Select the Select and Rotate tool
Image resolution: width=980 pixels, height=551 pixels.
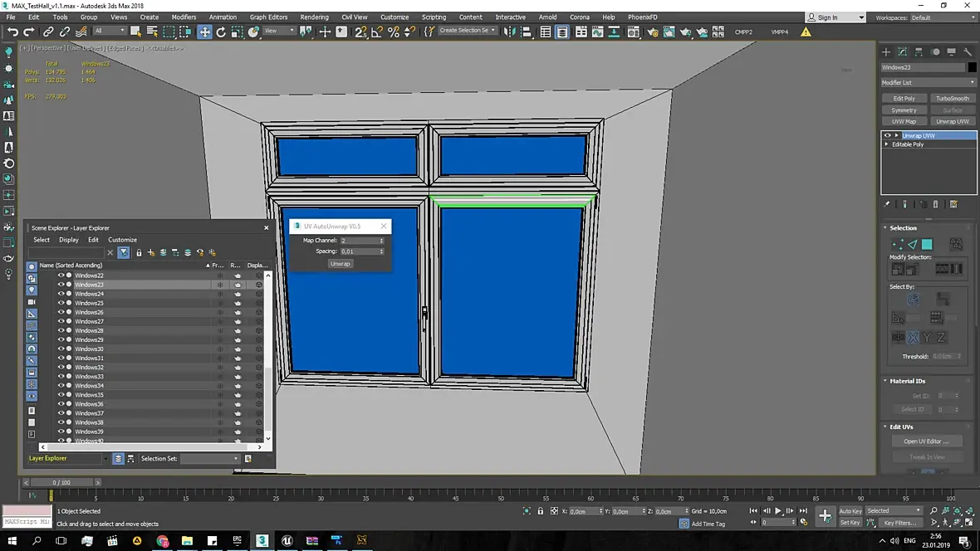221,32
